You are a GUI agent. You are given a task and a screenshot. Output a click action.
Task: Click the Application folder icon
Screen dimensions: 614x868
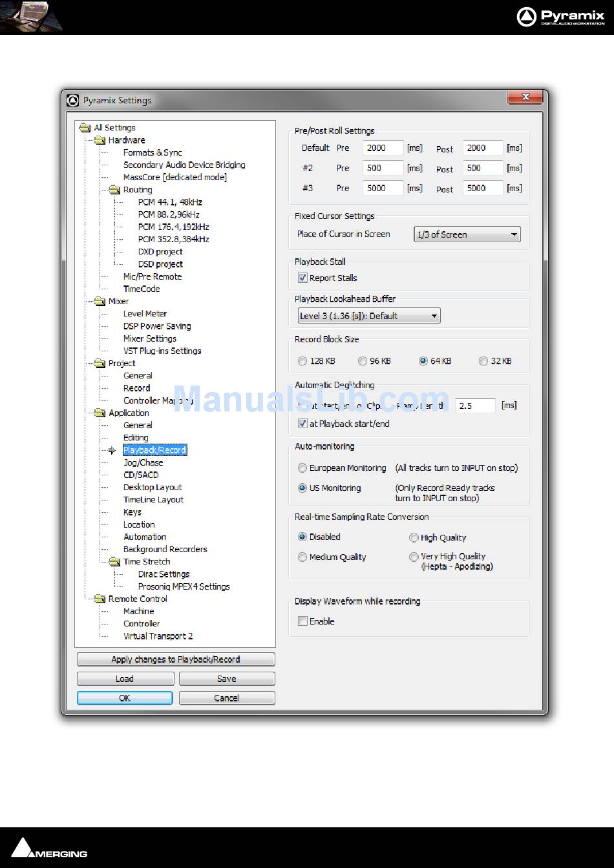point(100,413)
